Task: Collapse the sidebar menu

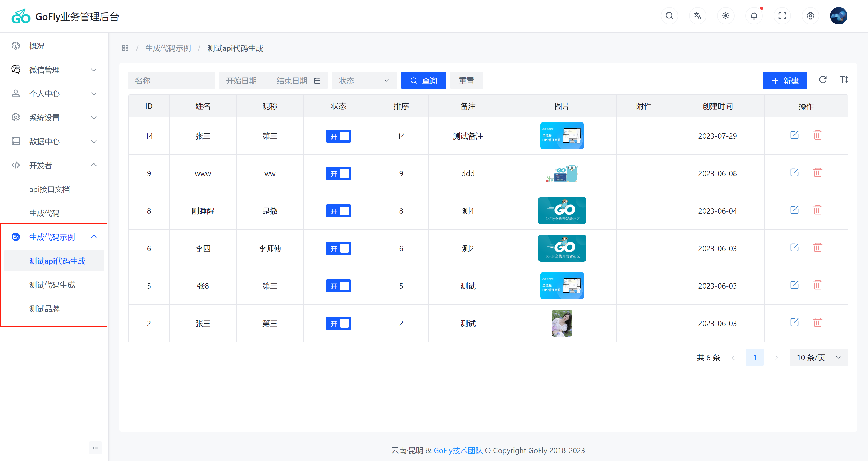Action: click(95, 448)
